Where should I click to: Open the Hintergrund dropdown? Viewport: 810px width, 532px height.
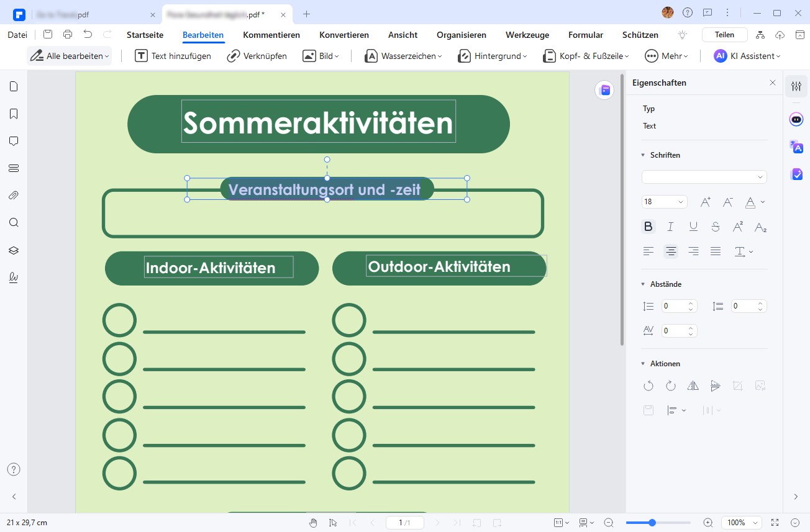point(492,56)
